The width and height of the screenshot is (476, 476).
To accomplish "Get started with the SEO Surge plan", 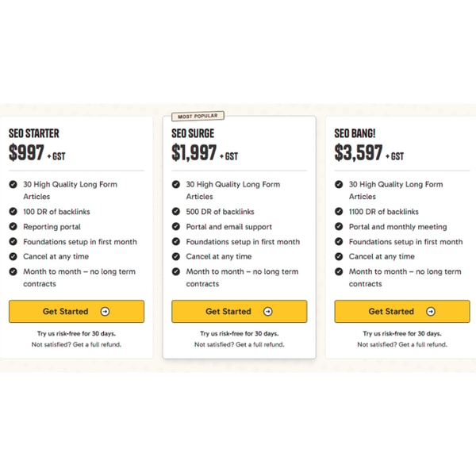I will [240, 312].
